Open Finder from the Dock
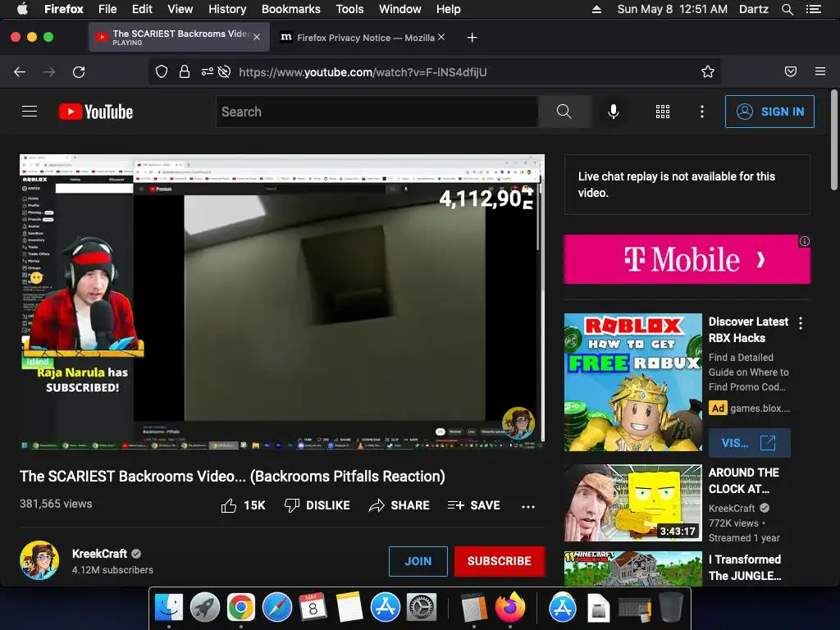Screen dimensions: 840x630 click(x=169, y=607)
